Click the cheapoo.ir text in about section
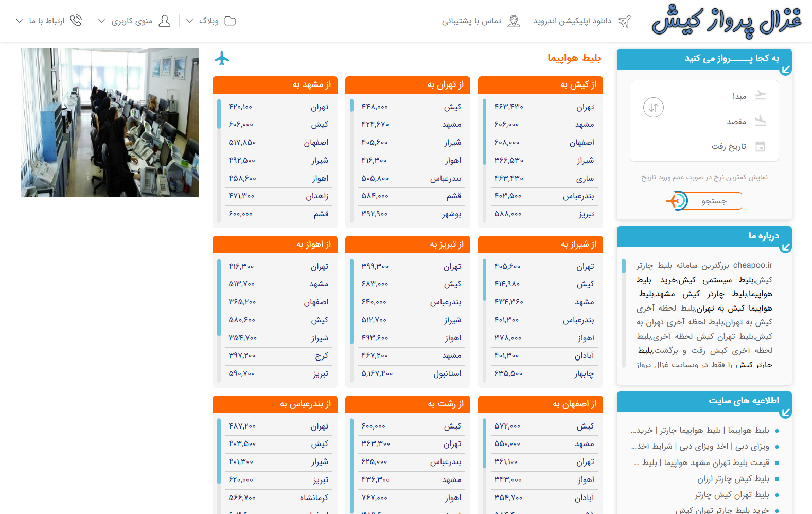The image size is (812, 514). coord(753,265)
